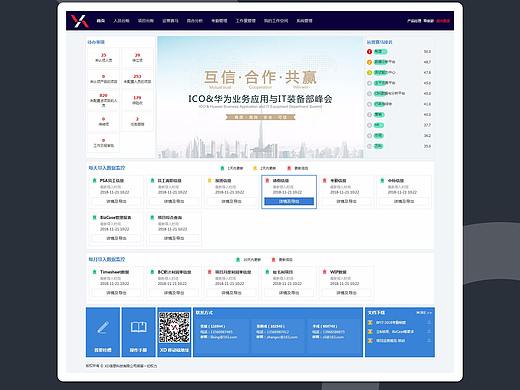Click 详情及导出 button in Timesheet数据 card
This screenshot has height=390, width=520.
click(x=116, y=293)
